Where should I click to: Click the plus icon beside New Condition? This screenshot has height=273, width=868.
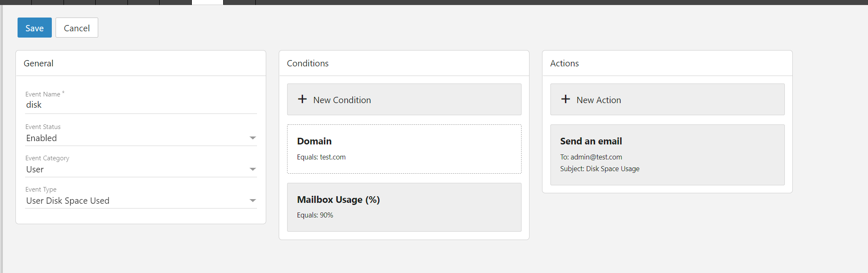[302, 99]
